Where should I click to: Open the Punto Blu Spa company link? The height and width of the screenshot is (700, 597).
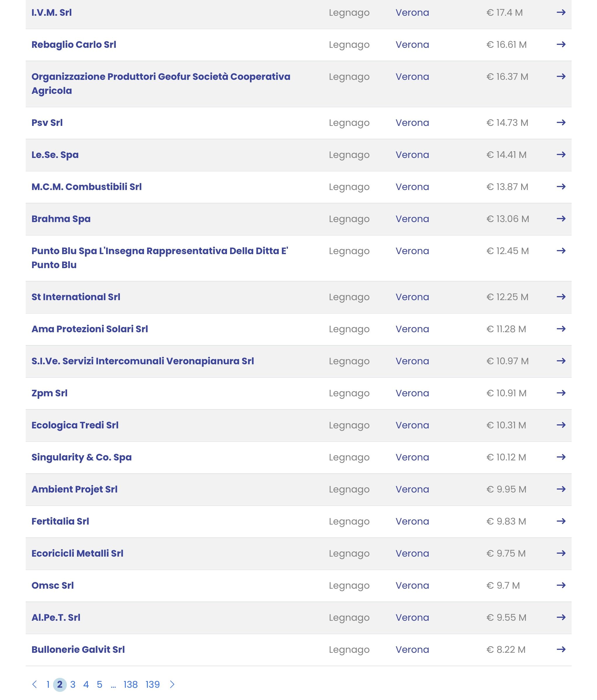click(x=160, y=258)
